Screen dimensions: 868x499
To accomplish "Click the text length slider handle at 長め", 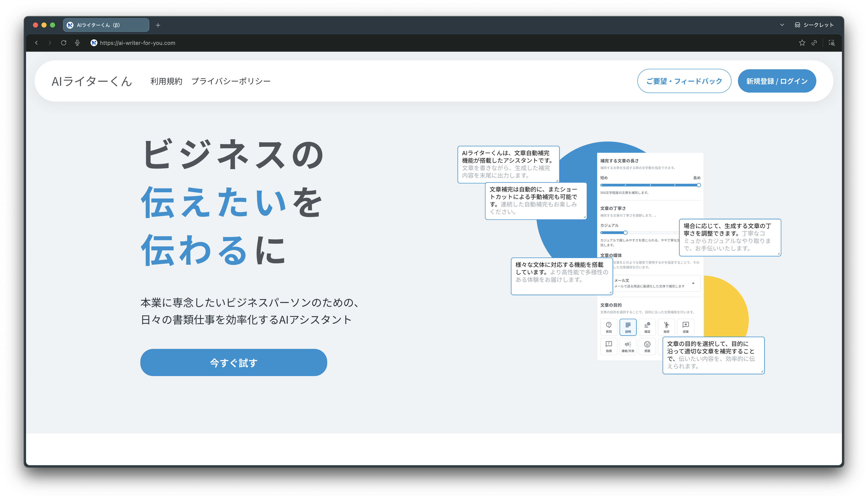I will click(x=698, y=185).
